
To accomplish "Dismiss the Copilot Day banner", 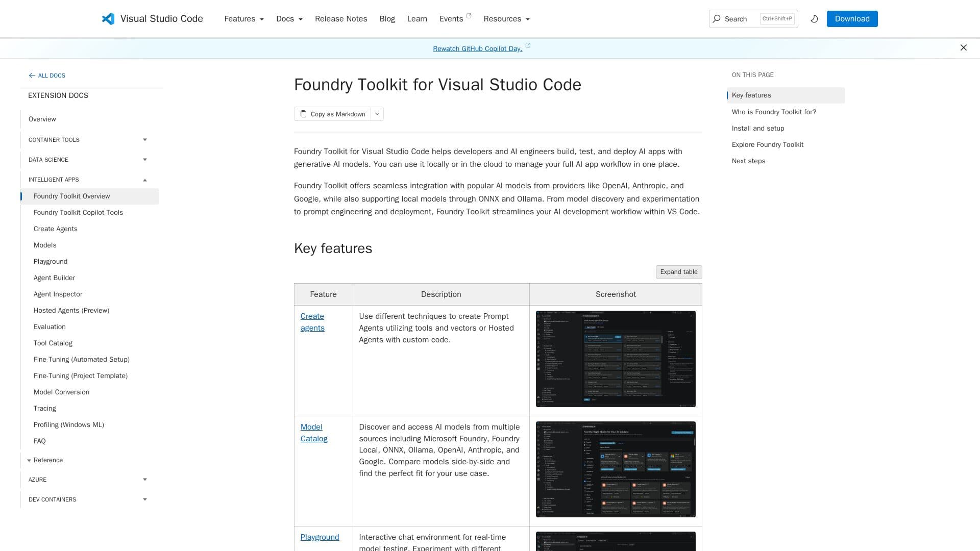I will click(963, 47).
